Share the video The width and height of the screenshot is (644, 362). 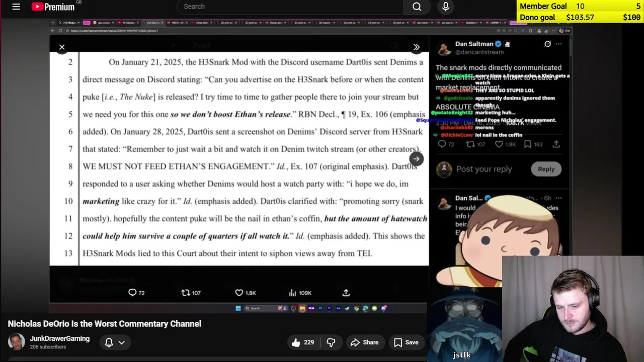364,342
